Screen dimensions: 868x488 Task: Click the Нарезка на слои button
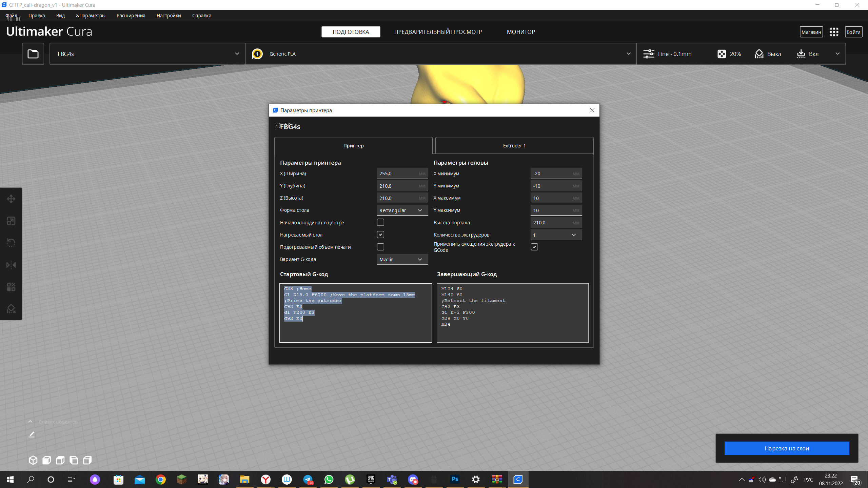click(787, 448)
